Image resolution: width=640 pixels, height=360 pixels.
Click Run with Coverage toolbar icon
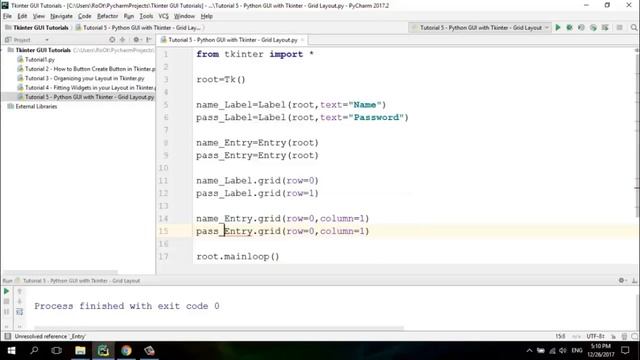581,28
